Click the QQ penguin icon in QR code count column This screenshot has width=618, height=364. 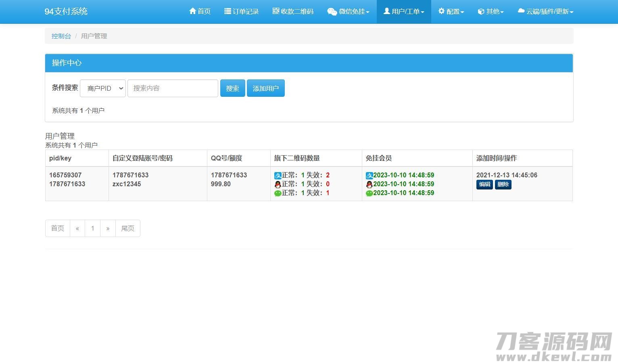click(278, 184)
